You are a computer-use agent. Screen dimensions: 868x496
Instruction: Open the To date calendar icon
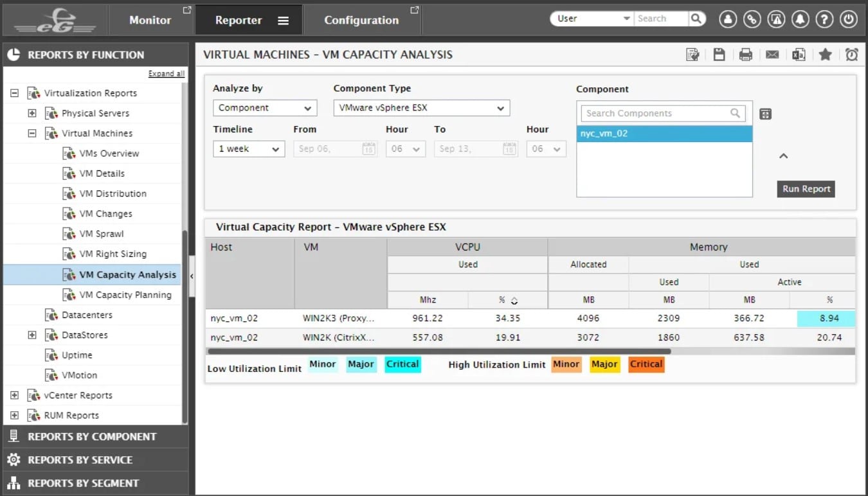(x=509, y=149)
